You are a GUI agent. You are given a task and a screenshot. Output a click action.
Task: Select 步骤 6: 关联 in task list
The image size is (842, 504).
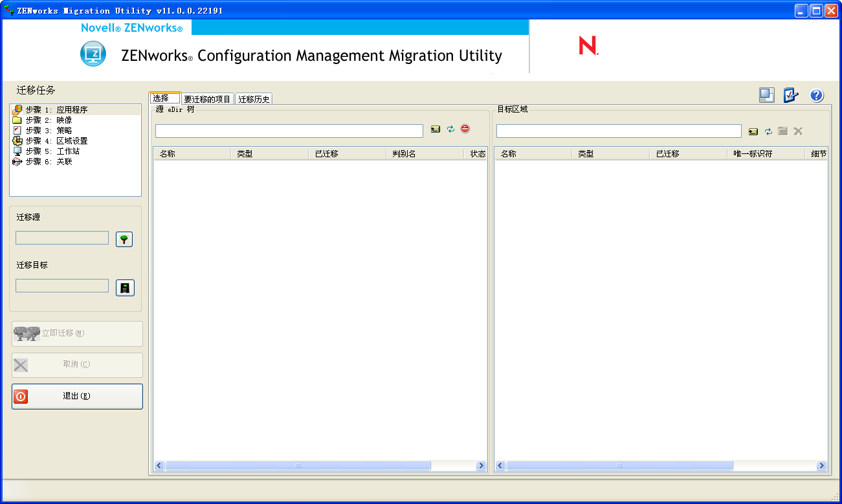49,162
